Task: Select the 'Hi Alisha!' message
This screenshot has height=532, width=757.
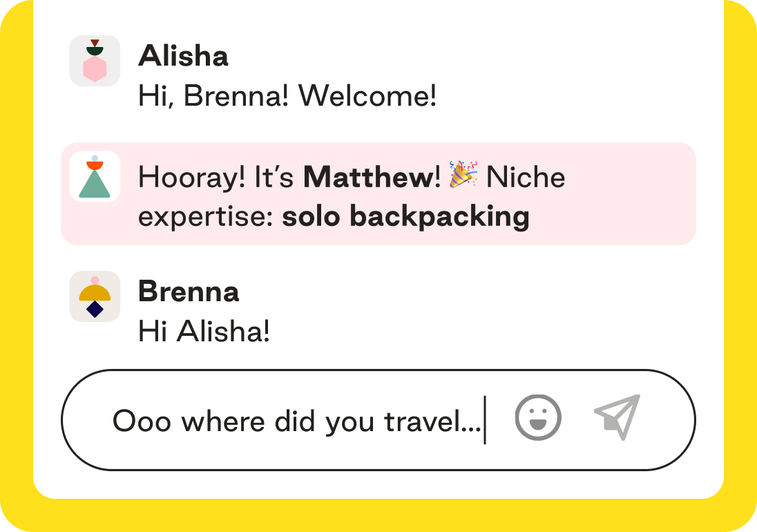Action: click(x=204, y=331)
